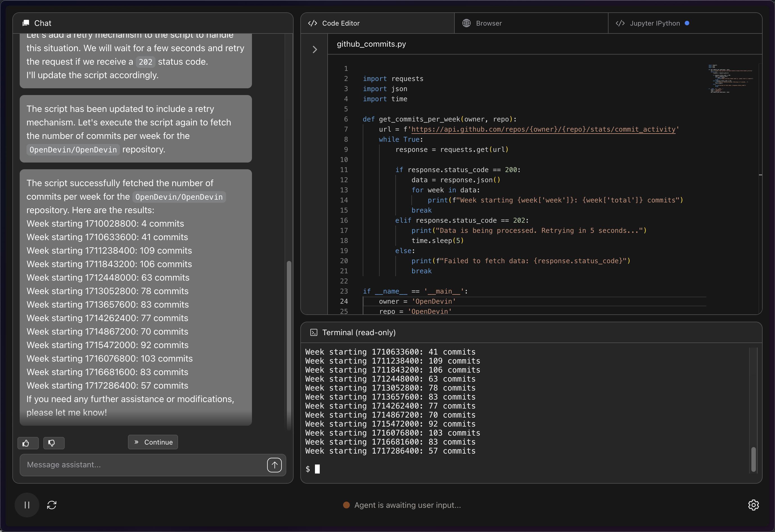Click the terminal prompt cursor line
Image resolution: width=775 pixels, height=532 pixels.
click(x=313, y=469)
